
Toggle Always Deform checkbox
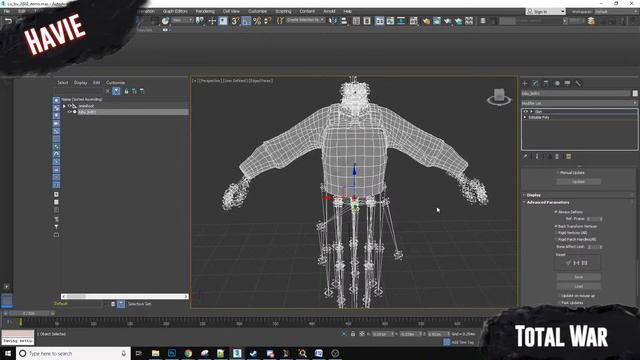[556, 212]
